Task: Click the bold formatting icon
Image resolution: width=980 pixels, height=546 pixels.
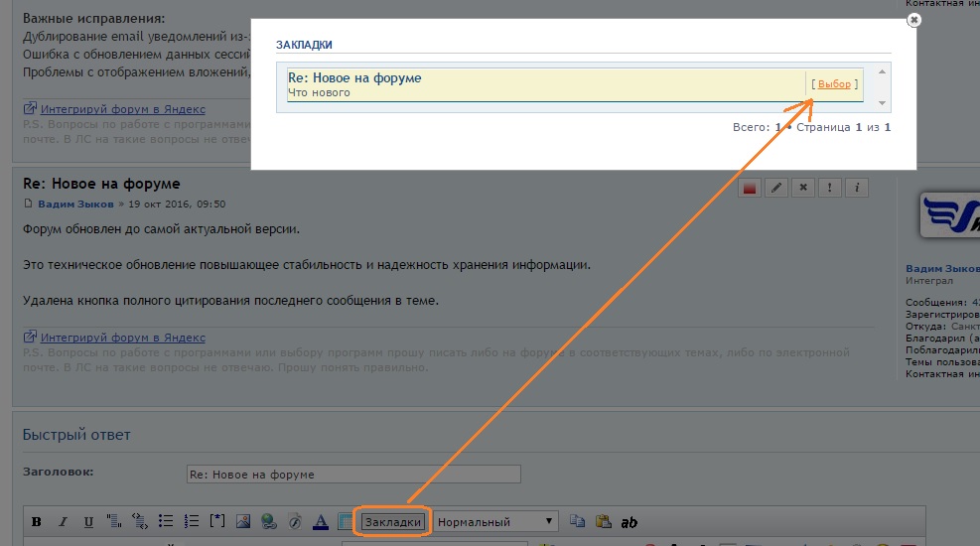Action: pos(37,522)
